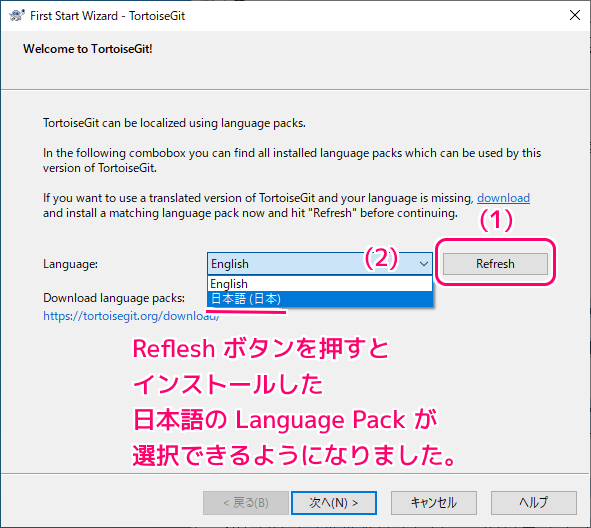This screenshot has width=591, height=528.
Task: Click the "Download language packs:" label
Action: [114, 298]
